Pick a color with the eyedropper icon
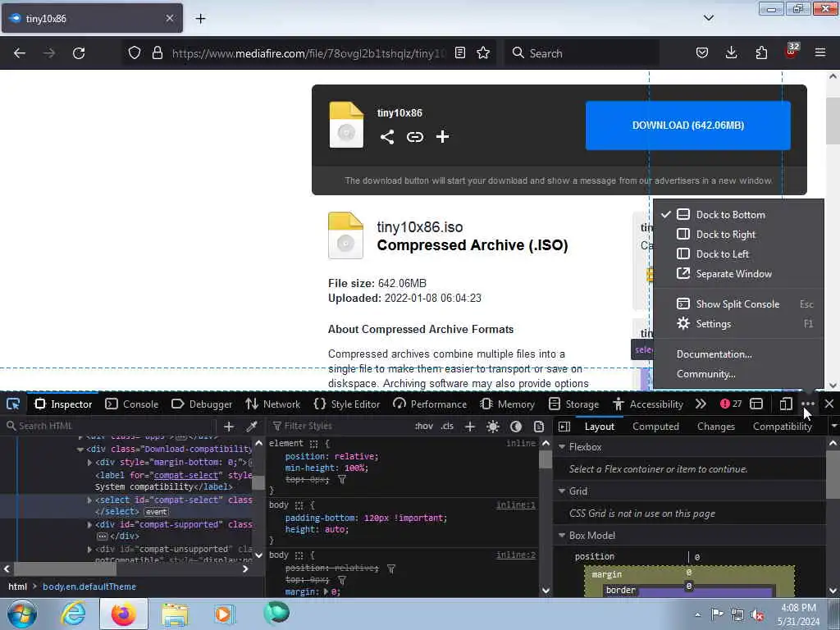 tap(251, 427)
